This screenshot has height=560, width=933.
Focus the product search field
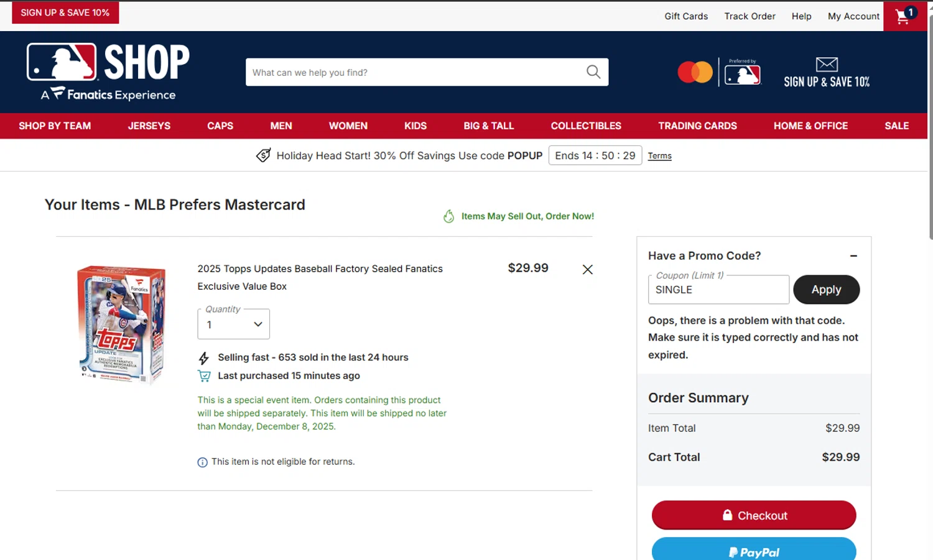[427, 72]
